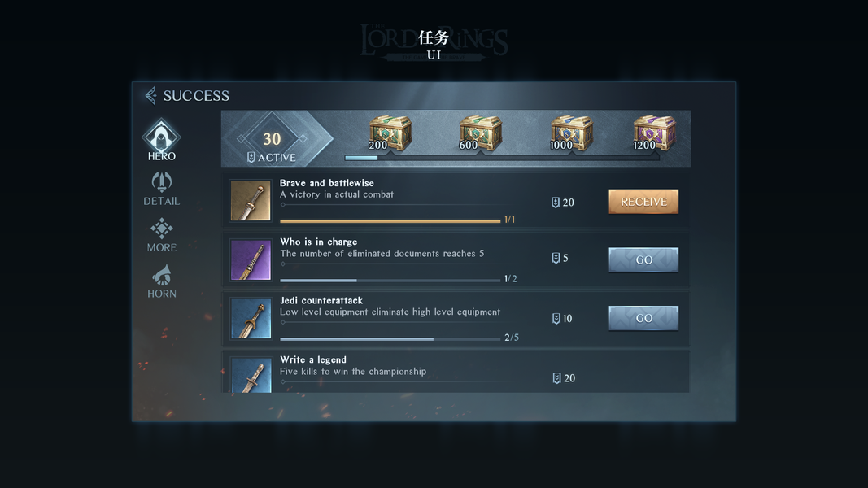Click the Brave and battlewise dagger thumbnail
This screenshot has width=868, height=488.
pyautogui.click(x=251, y=200)
